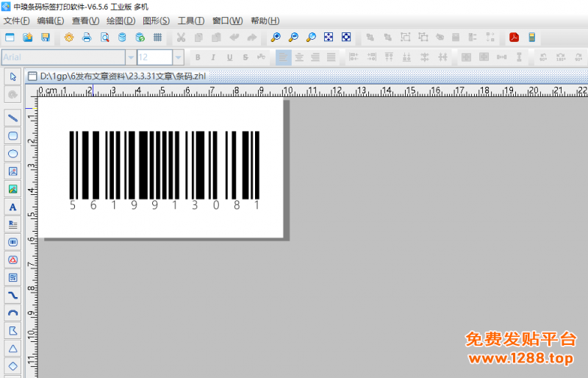Open the 窗口(W) menu
The width and height of the screenshot is (588, 378).
(x=227, y=21)
